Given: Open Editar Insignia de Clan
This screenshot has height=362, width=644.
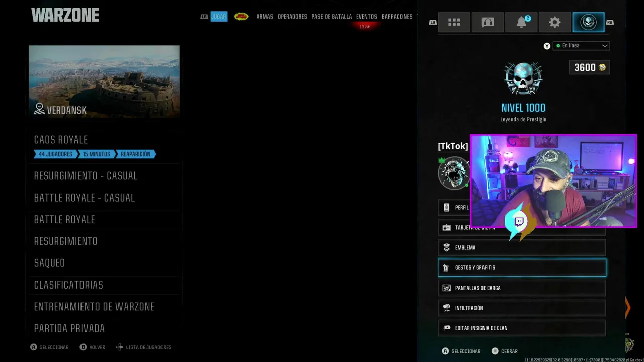Looking at the screenshot, I should click(x=522, y=328).
